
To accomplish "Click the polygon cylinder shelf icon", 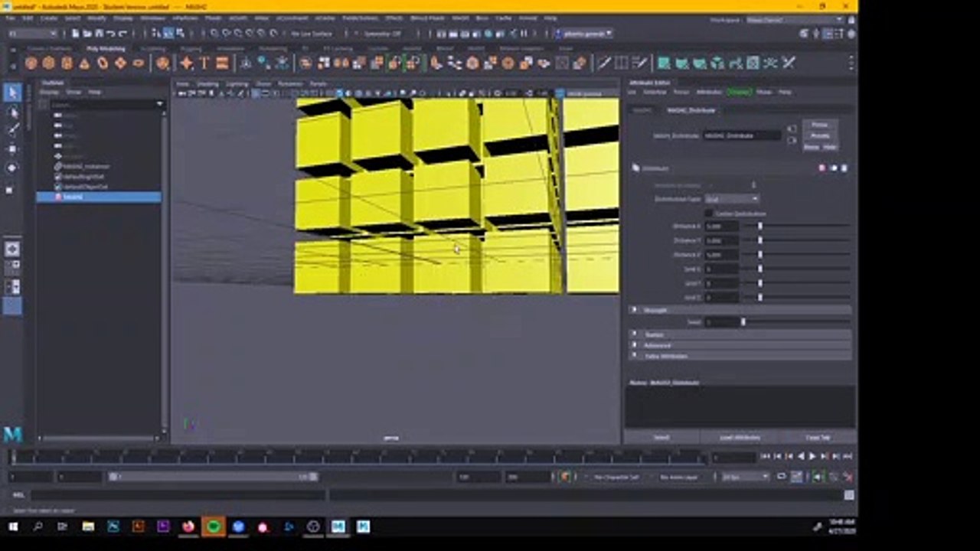I will tap(67, 64).
